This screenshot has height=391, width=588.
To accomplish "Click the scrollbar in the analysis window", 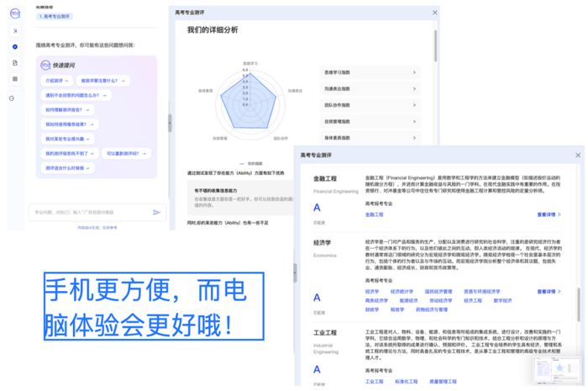I will pos(435,45).
